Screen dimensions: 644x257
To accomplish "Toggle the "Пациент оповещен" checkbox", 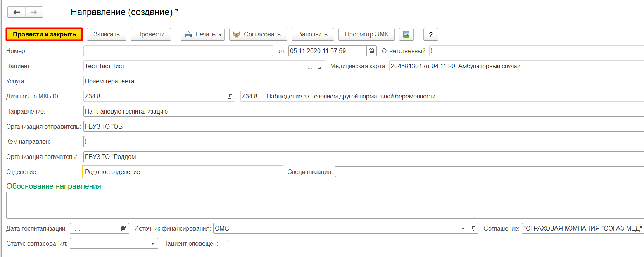I will click(x=224, y=244).
